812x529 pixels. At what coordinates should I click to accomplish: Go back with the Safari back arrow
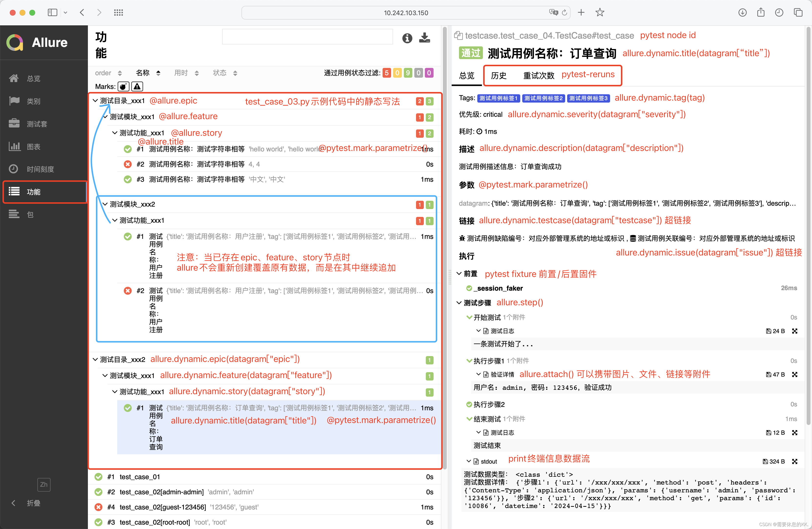pos(82,13)
